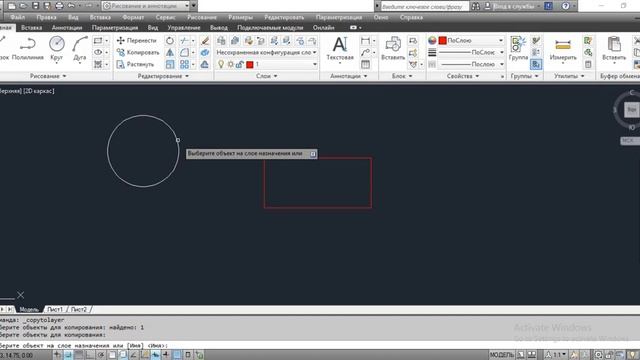Click the red object color swatch in Свойства
The height and width of the screenshot is (360, 640).
point(442,40)
